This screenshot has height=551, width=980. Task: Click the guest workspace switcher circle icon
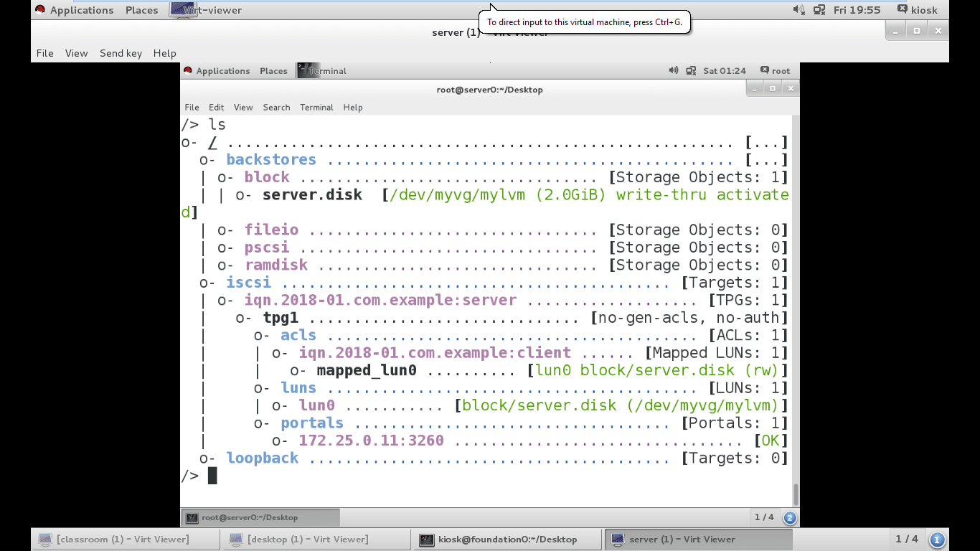(x=790, y=517)
